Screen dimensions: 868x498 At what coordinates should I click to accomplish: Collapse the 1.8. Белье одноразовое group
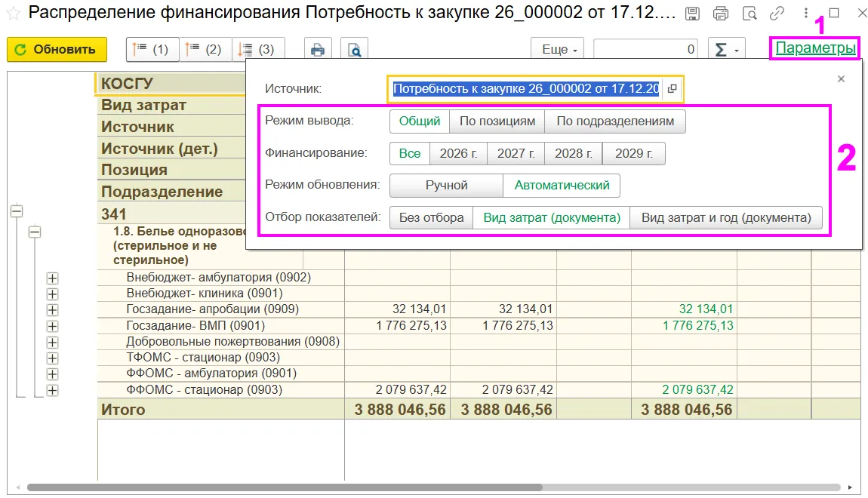pyautogui.click(x=35, y=232)
